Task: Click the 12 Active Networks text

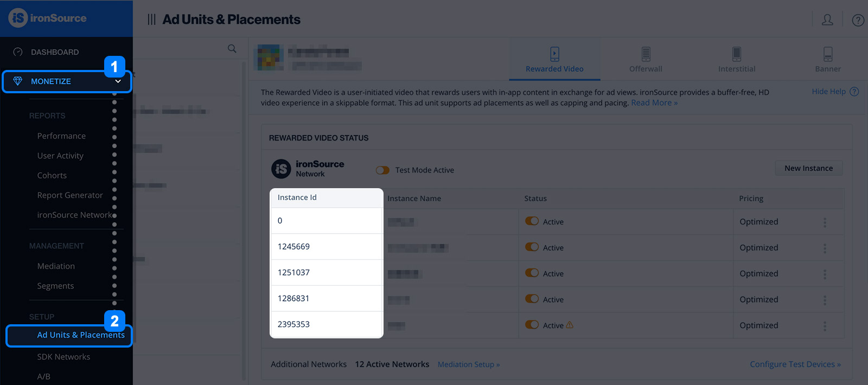Action: point(392,364)
